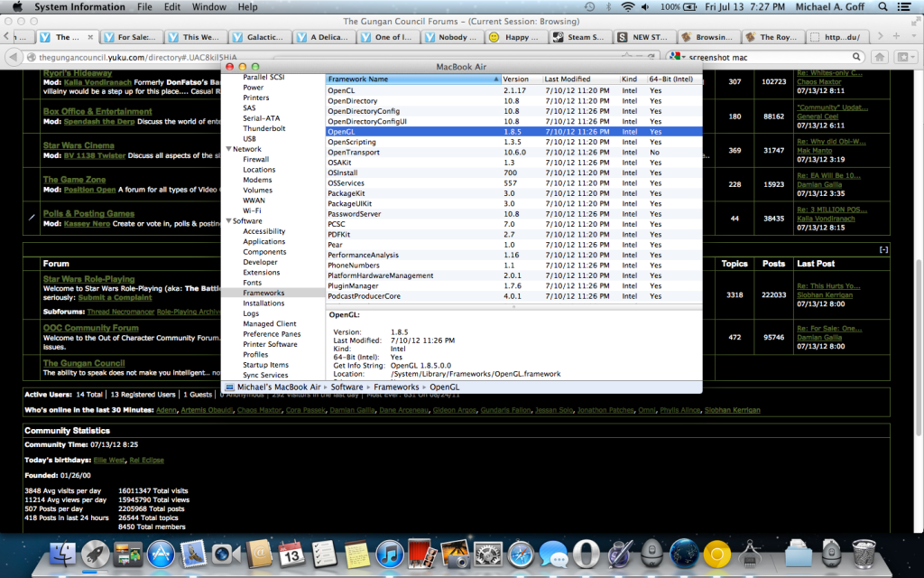Select Thunderbolt in the hardware sidebar
This screenshot has width=924, height=578.
[264, 128]
